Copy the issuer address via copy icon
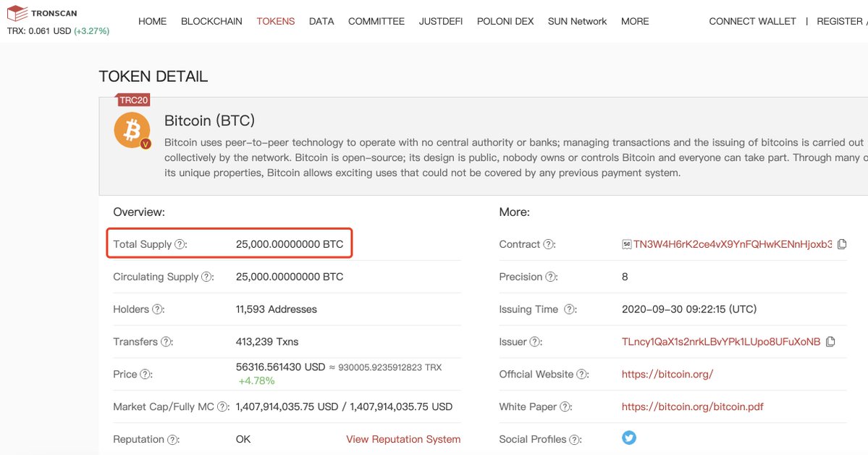This screenshot has width=868, height=455. coord(830,341)
